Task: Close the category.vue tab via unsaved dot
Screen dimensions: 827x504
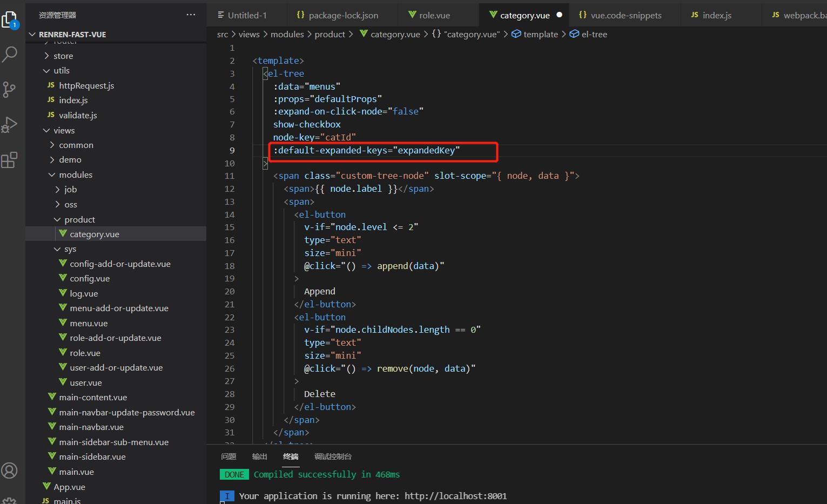Action: click(x=559, y=15)
